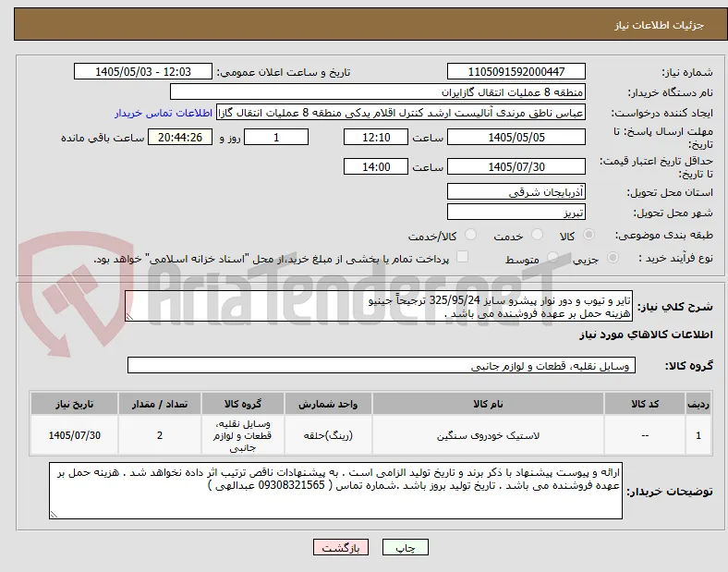Click the resize handle of buyer notes area
This screenshot has width=728, height=572.
coord(54,514)
